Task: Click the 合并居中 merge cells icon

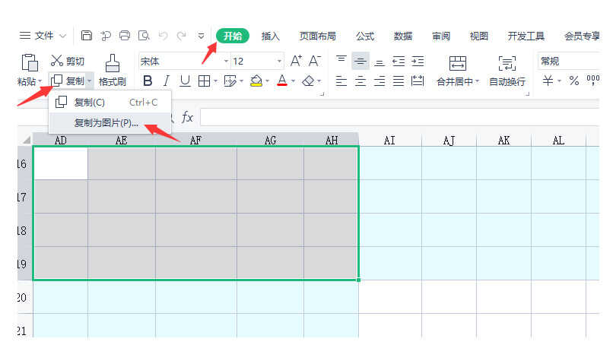Action: (x=457, y=63)
